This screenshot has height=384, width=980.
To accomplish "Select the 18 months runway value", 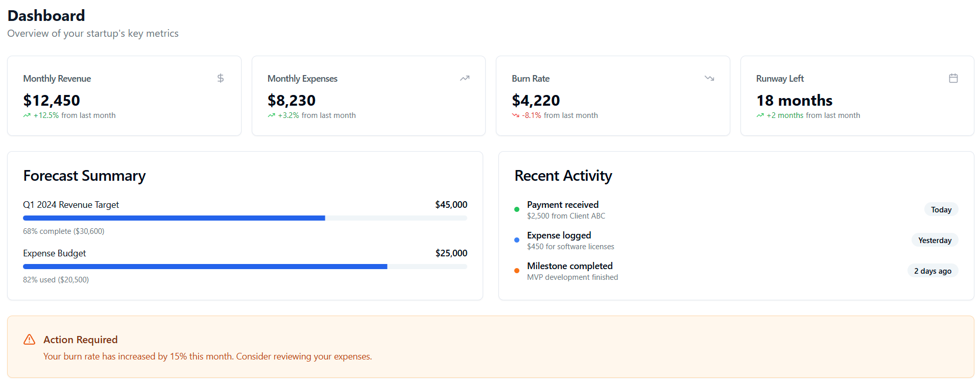I will [x=794, y=100].
